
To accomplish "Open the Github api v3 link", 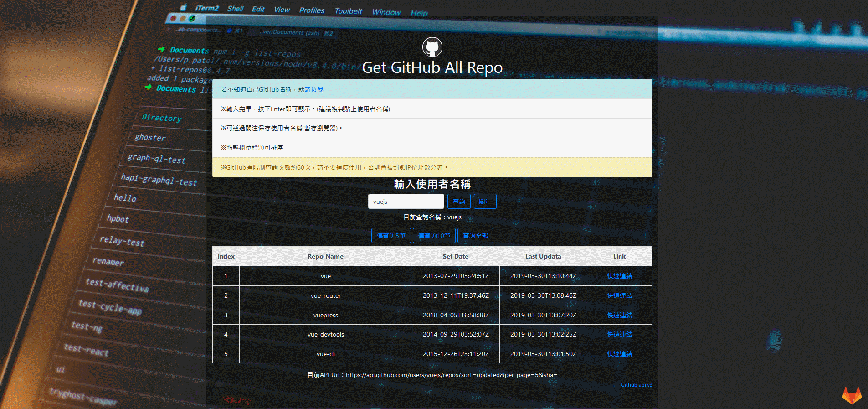I will (x=637, y=385).
